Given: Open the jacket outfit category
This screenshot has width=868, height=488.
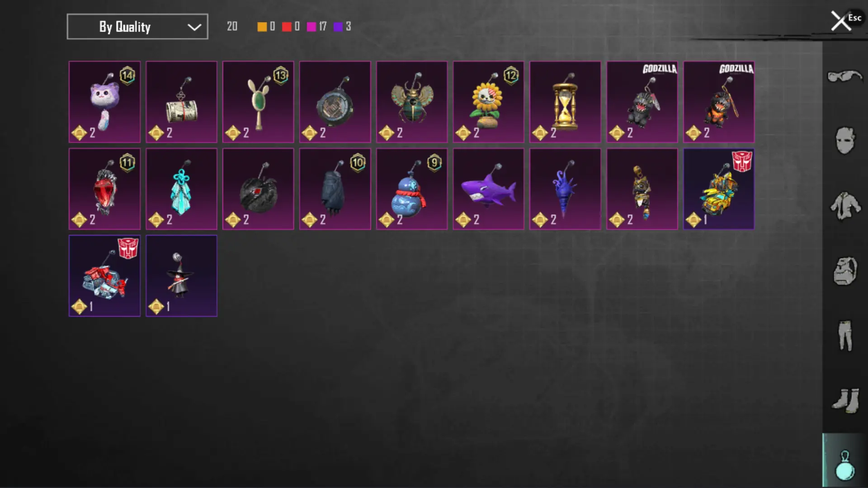Looking at the screenshot, I should click(x=845, y=206).
